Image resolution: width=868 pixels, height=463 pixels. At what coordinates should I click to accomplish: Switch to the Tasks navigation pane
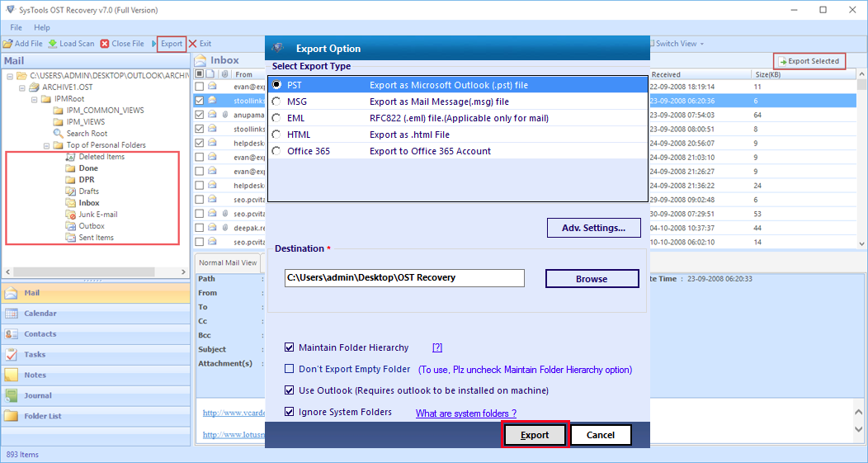[96, 354]
